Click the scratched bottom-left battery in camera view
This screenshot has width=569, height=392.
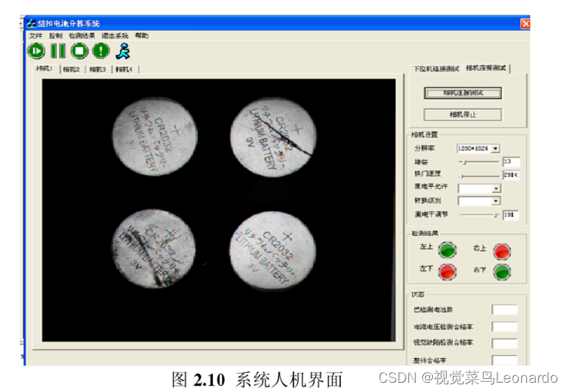155,249
